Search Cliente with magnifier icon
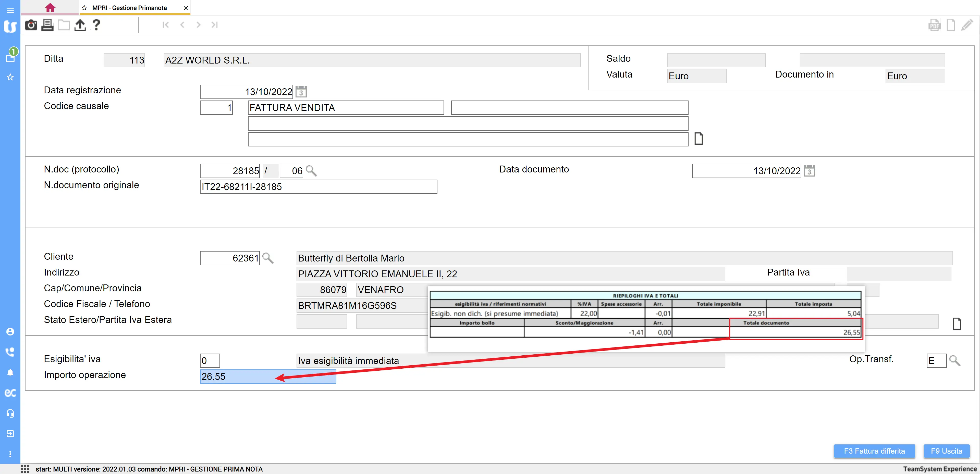 (x=268, y=258)
